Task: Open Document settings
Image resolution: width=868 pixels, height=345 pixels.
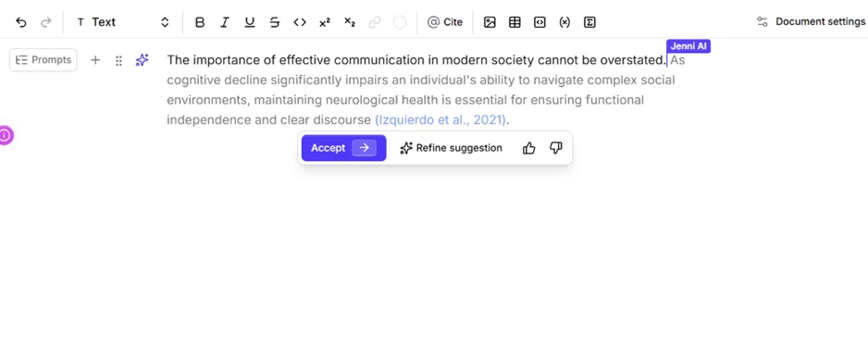Action: tap(811, 22)
